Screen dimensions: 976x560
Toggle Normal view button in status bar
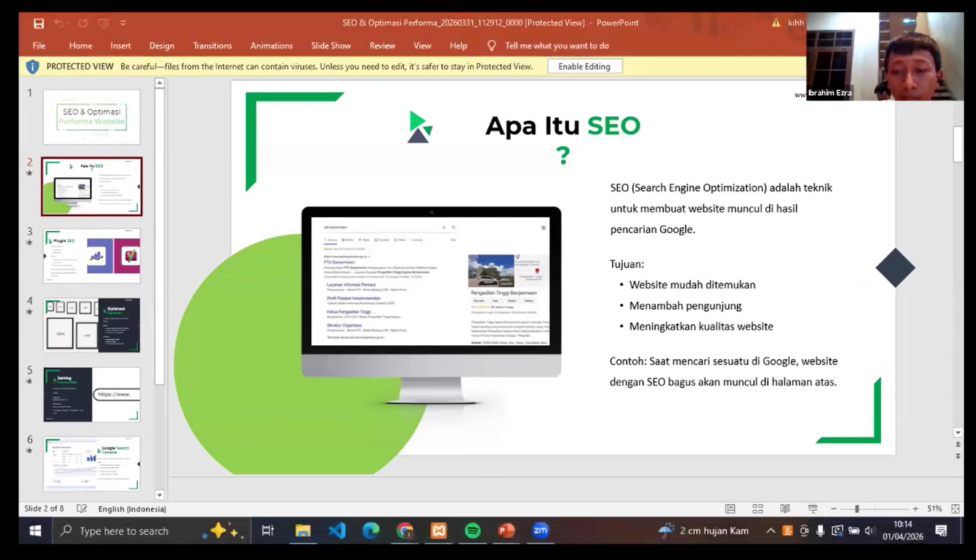coord(730,509)
